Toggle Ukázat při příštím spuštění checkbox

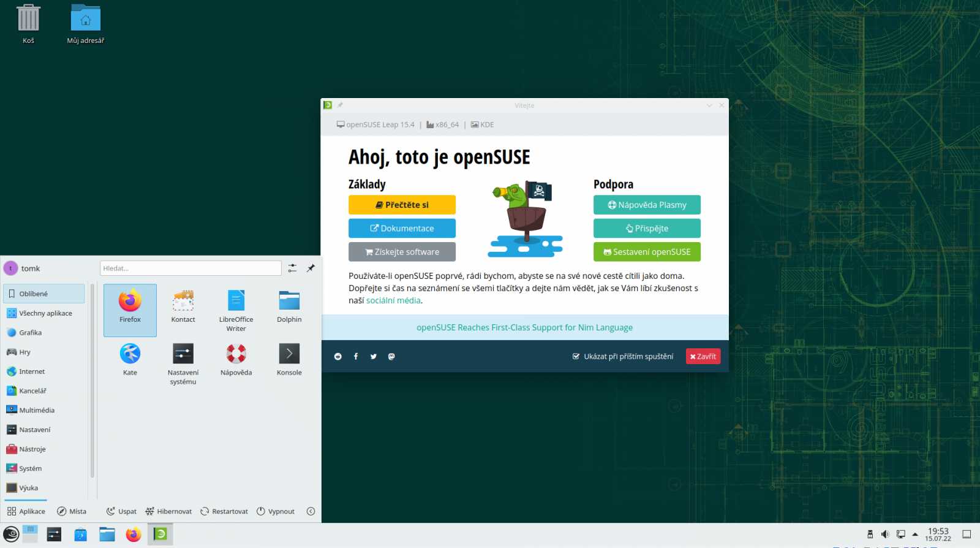pos(576,356)
